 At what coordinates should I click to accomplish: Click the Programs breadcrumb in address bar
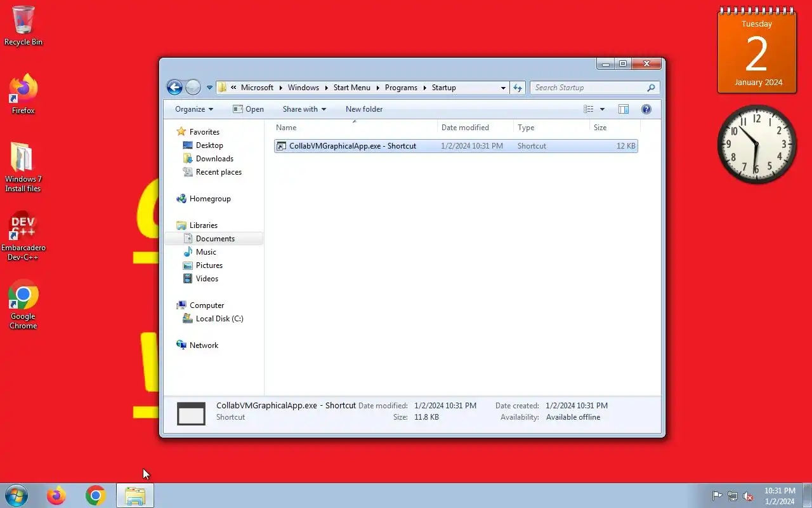click(401, 88)
